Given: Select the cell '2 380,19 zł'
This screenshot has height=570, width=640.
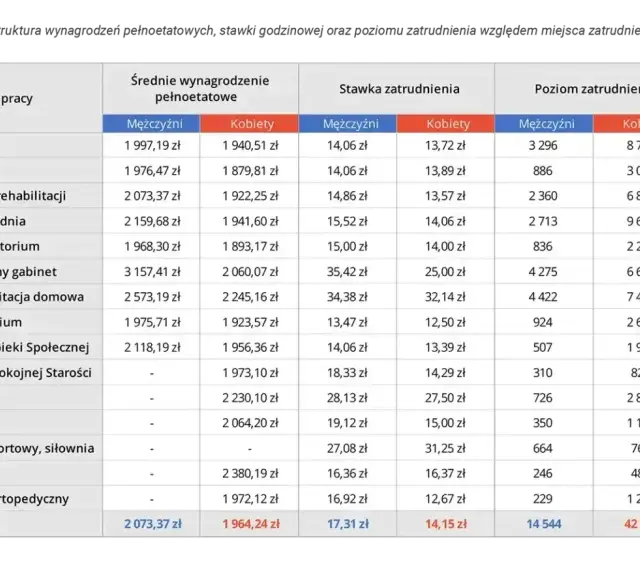Looking at the screenshot, I should 250,474.
